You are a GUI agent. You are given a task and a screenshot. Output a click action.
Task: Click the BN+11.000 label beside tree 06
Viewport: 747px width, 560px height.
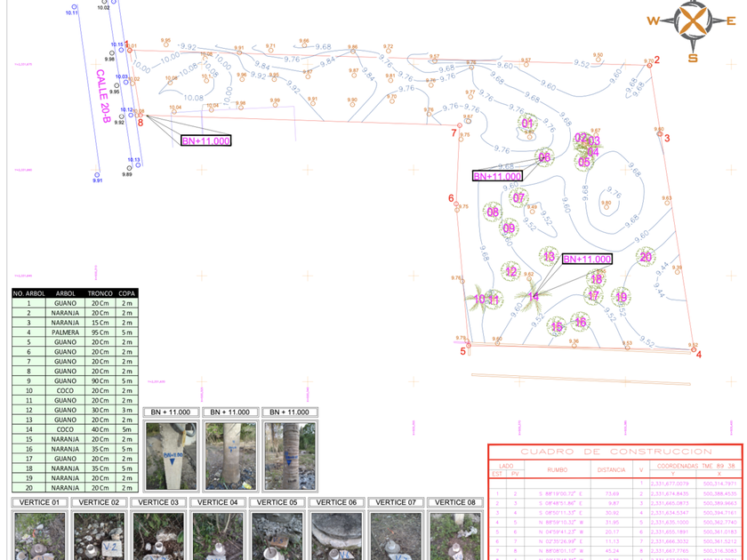click(x=497, y=176)
